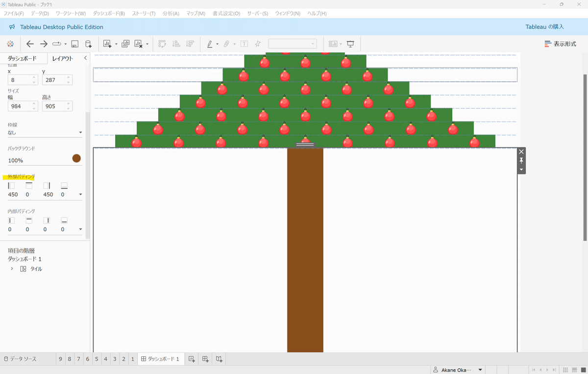This screenshot has width=588, height=374.
Task: Close the selected container with X
Action: coord(521,151)
